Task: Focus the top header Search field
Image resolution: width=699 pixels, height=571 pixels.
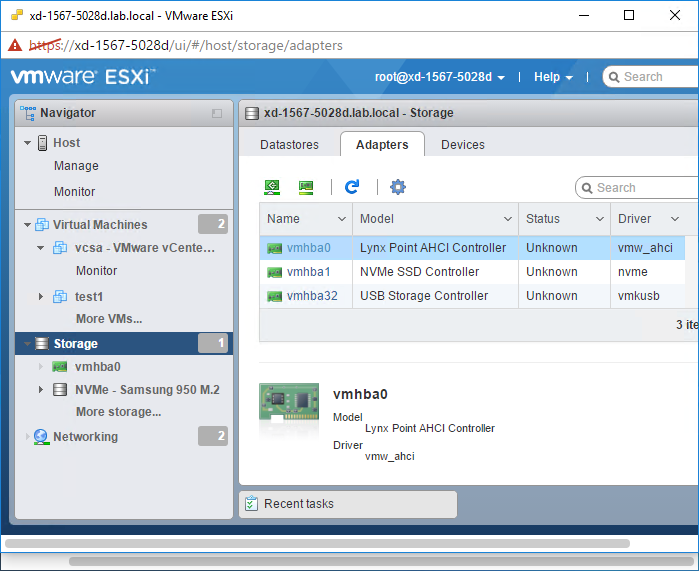Action: pos(651,77)
